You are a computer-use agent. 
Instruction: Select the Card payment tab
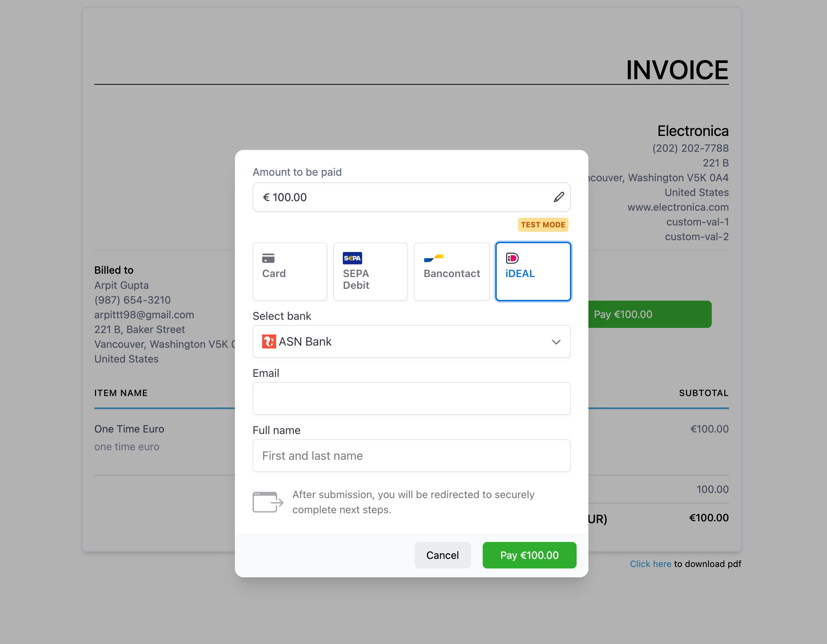(x=290, y=272)
